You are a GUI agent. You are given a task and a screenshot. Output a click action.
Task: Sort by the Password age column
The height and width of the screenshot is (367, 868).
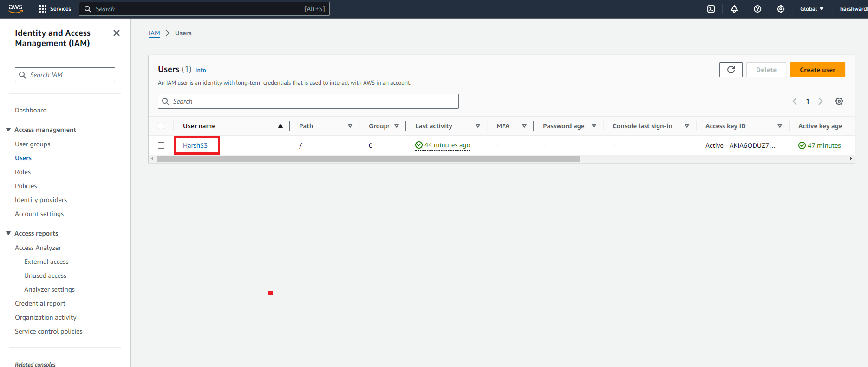point(594,126)
